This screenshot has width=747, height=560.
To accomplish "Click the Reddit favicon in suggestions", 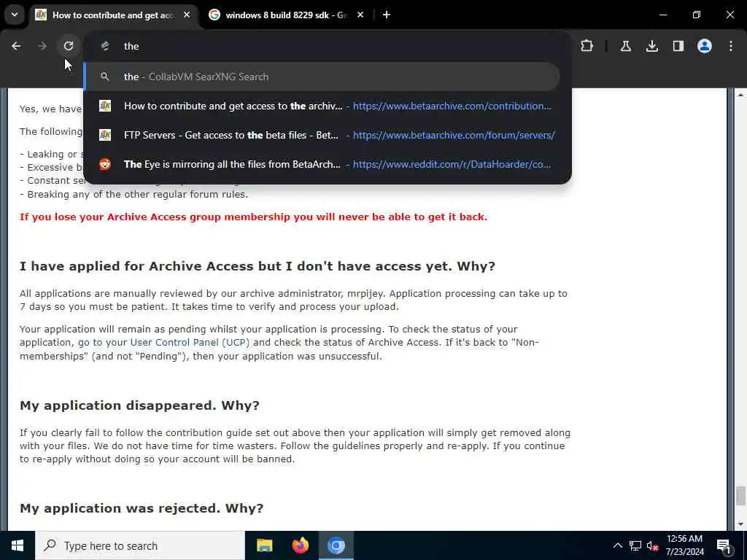I will tap(105, 164).
